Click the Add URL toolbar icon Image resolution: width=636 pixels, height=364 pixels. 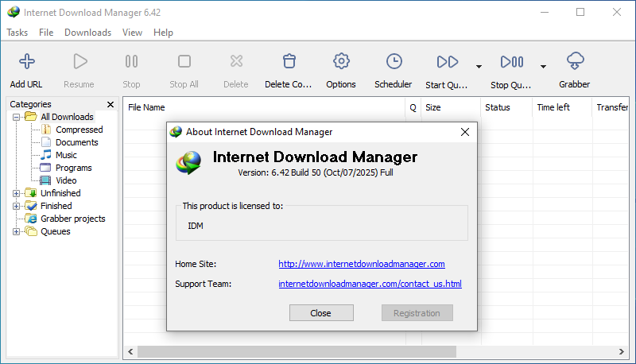tap(27, 62)
